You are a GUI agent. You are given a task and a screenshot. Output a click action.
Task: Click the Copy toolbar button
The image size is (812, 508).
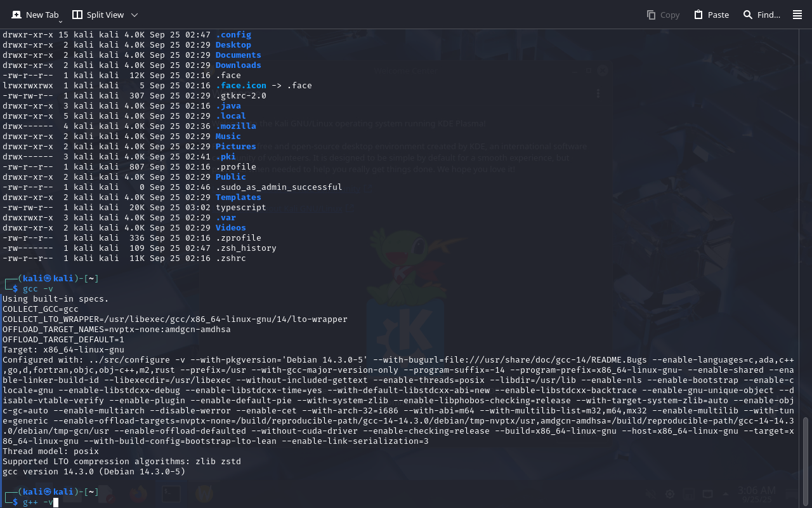click(x=663, y=15)
